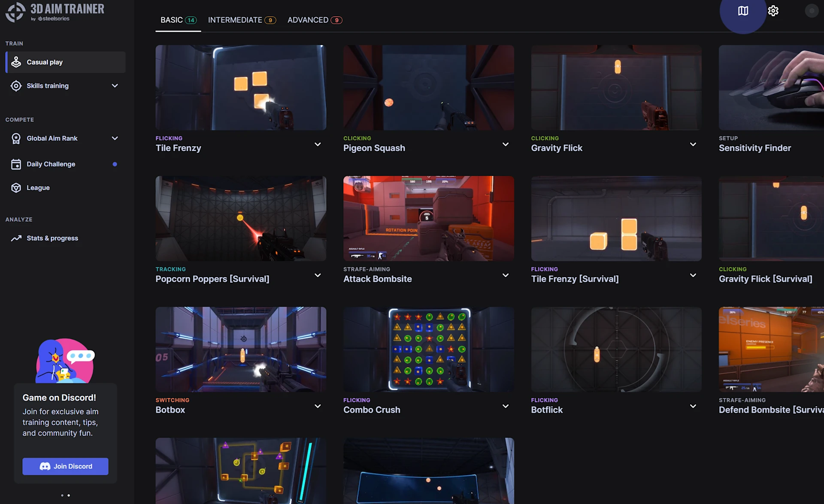This screenshot has height=504, width=824.
Task: Open the settings gear icon
Action: click(773, 11)
